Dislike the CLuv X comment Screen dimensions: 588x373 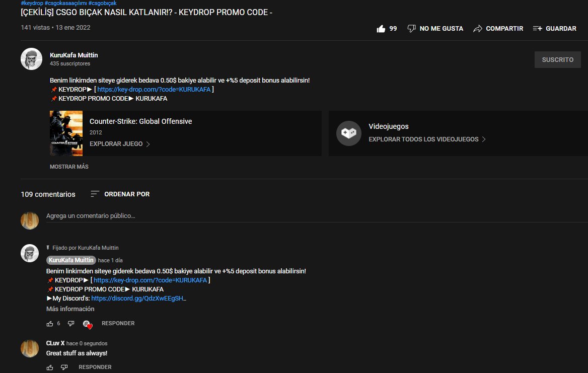pyautogui.click(x=64, y=367)
